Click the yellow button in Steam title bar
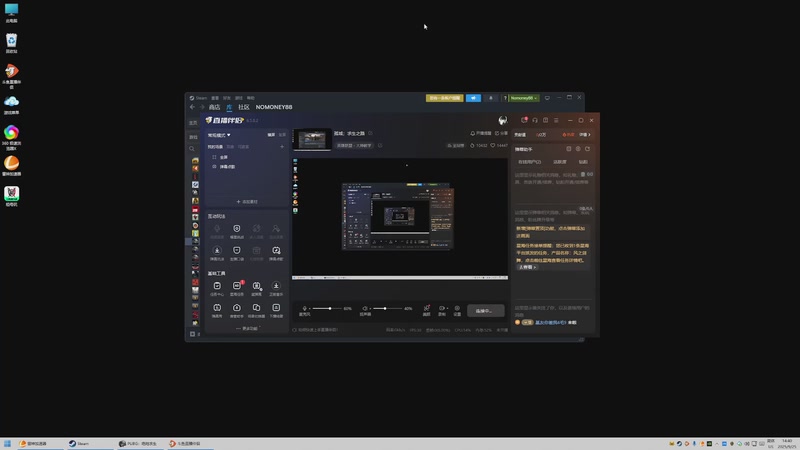Viewport: 800px width, 450px height. tap(444, 98)
